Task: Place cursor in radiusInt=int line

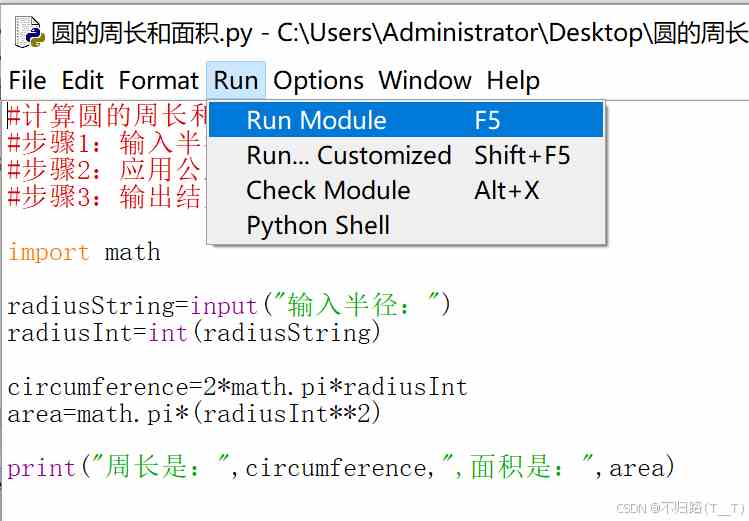Action: coord(194,332)
